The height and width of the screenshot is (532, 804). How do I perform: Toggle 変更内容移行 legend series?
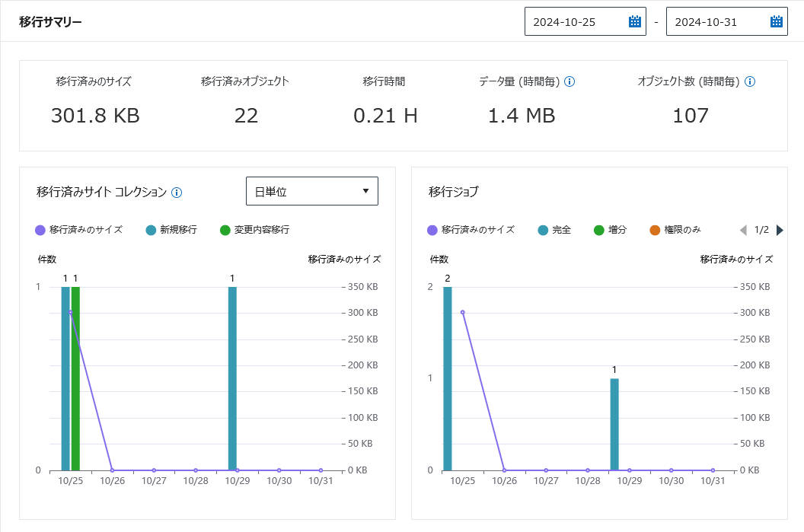[x=254, y=230]
